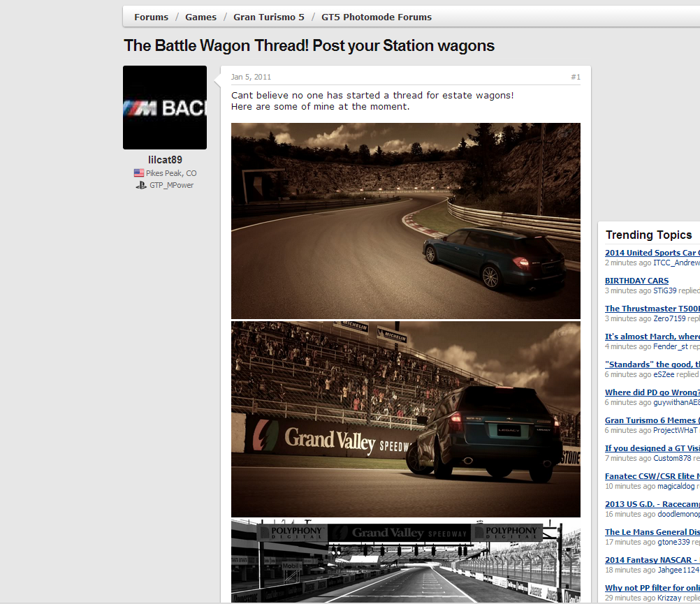Click the "Here are some of mine" line

pyautogui.click(x=320, y=106)
